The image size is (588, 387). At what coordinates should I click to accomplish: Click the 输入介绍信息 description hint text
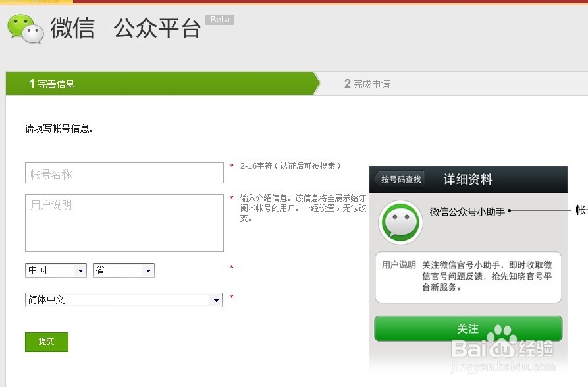click(x=303, y=208)
